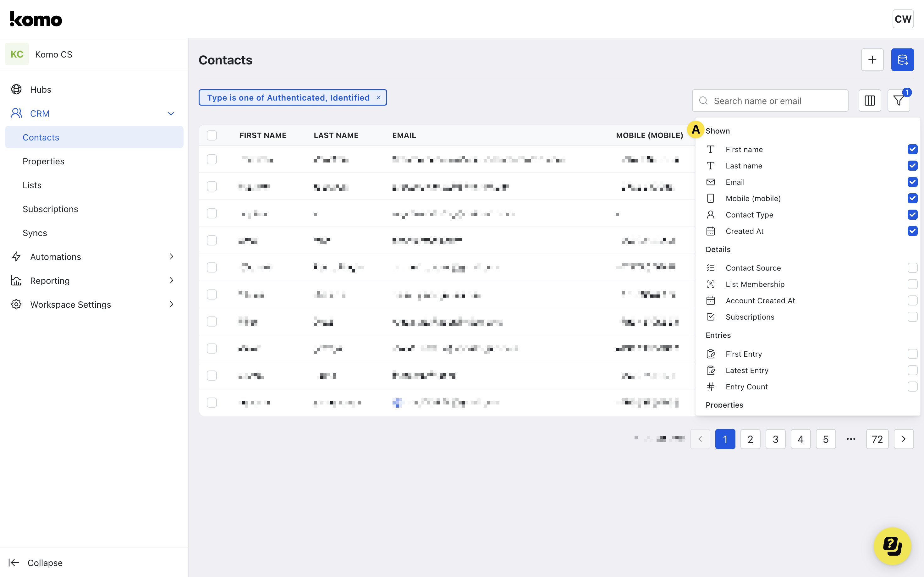Enable the Entry Count column checkbox
The image size is (924, 577).
(912, 387)
